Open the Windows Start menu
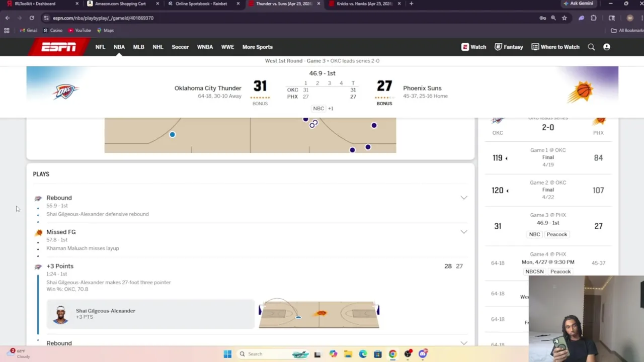Image resolution: width=644 pixels, height=362 pixels. click(x=227, y=354)
